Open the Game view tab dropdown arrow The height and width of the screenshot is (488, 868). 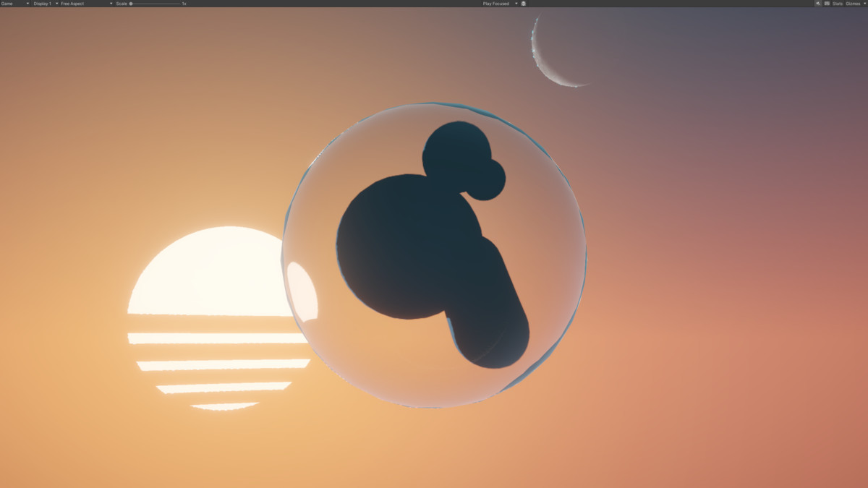pos(27,4)
